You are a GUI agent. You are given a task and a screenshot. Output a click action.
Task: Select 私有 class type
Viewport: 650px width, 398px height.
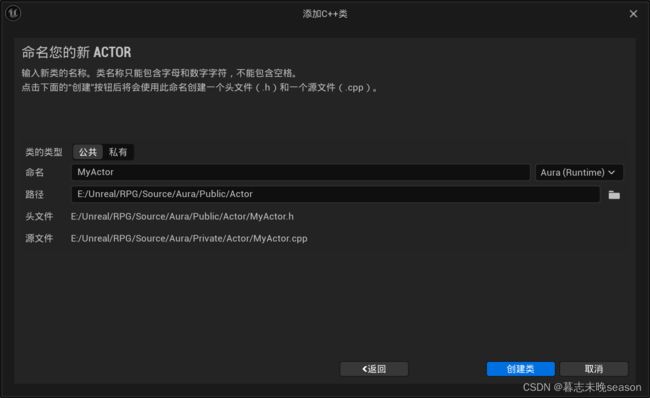(x=118, y=152)
